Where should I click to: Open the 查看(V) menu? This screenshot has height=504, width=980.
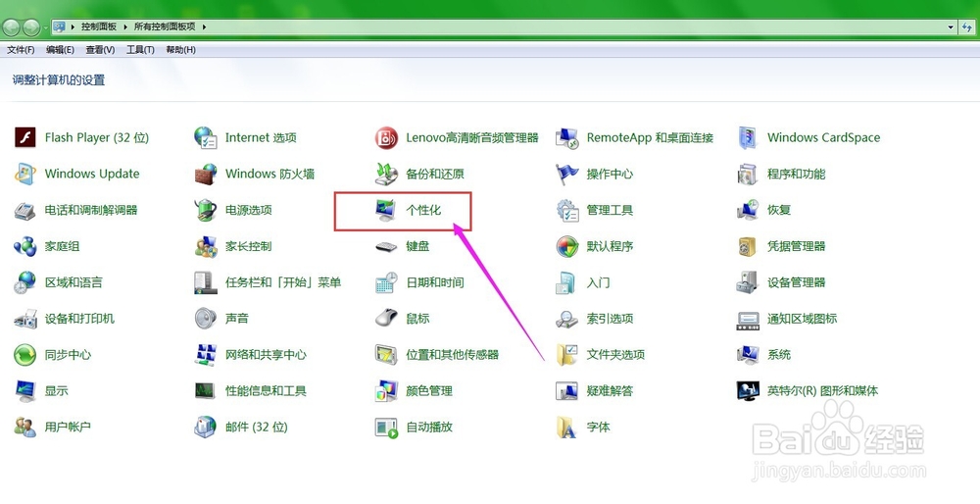tap(100, 49)
